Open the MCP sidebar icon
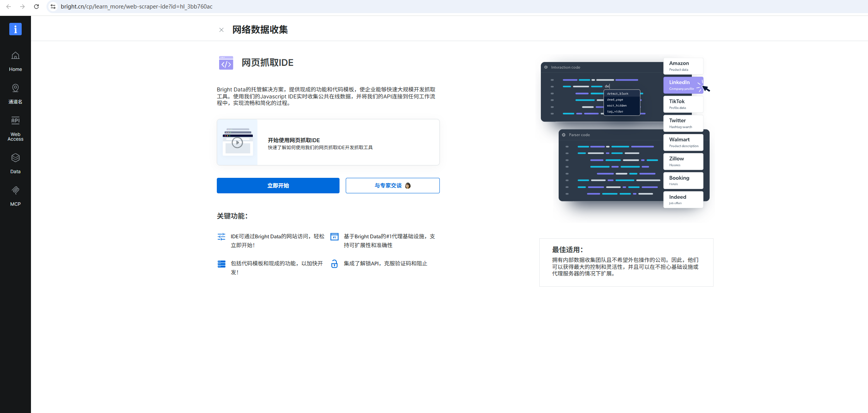Viewport: 868px width, 413px height. pyautogui.click(x=15, y=191)
